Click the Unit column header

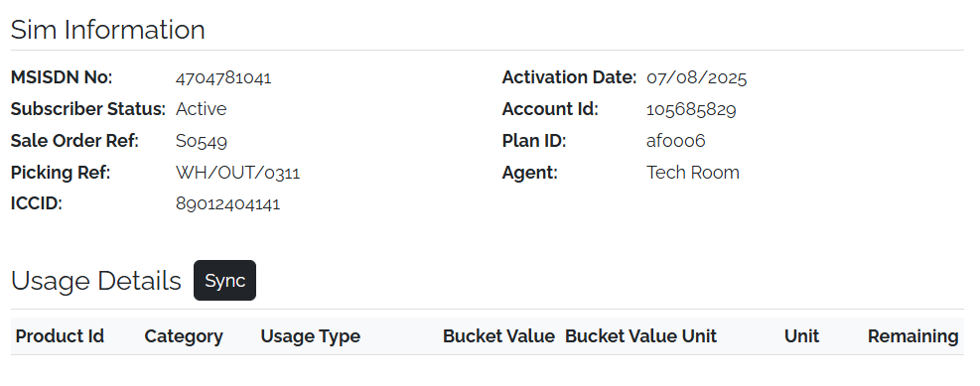(x=801, y=336)
